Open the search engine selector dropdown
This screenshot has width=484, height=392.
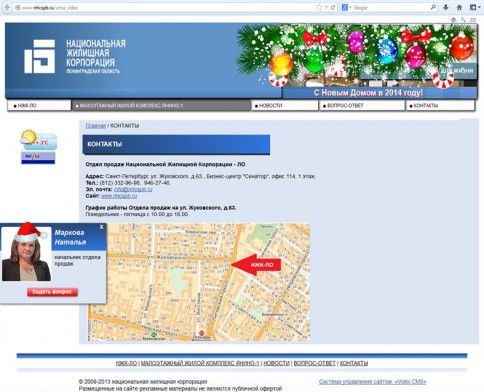(347, 7)
